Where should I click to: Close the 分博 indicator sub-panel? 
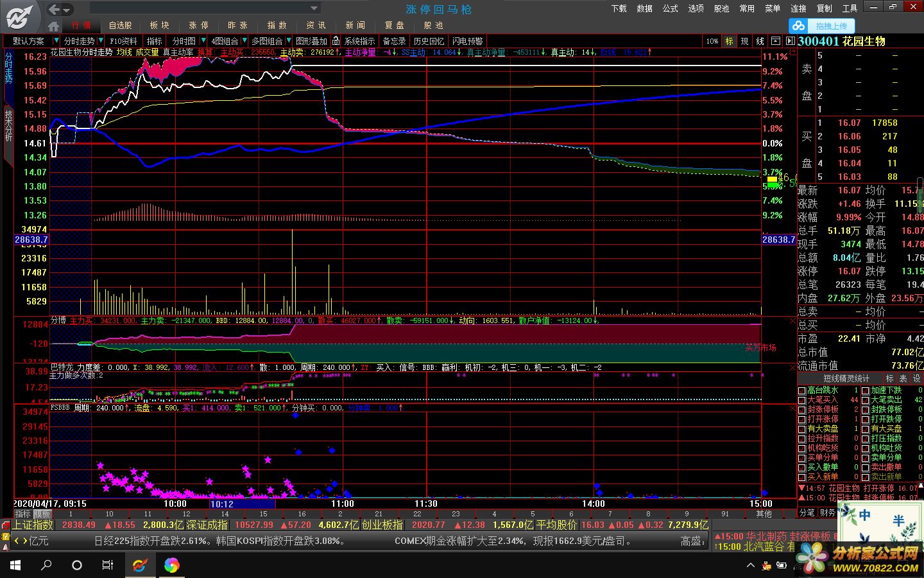(792, 320)
